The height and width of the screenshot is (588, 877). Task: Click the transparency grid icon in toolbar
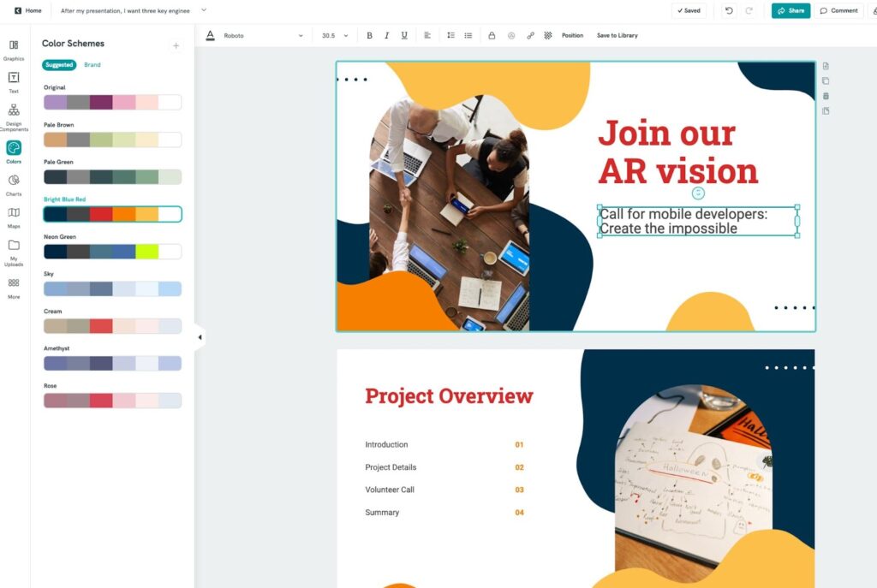548,35
